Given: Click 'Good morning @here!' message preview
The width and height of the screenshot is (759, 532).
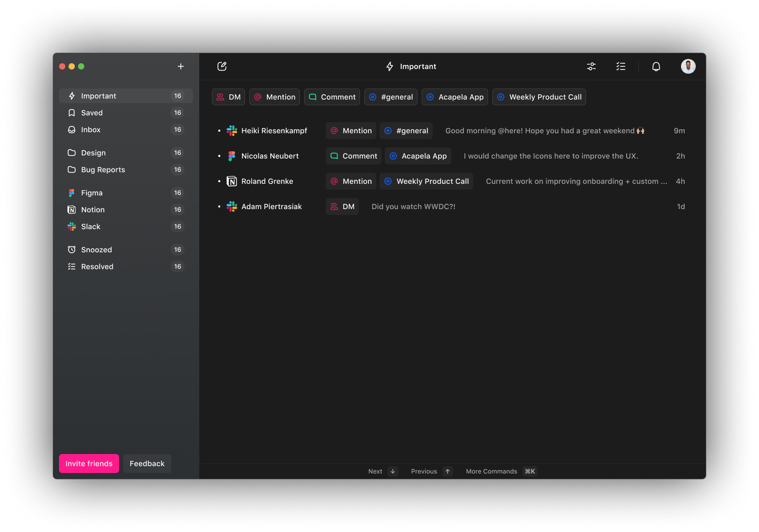Looking at the screenshot, I should click(x=545, y=131).
